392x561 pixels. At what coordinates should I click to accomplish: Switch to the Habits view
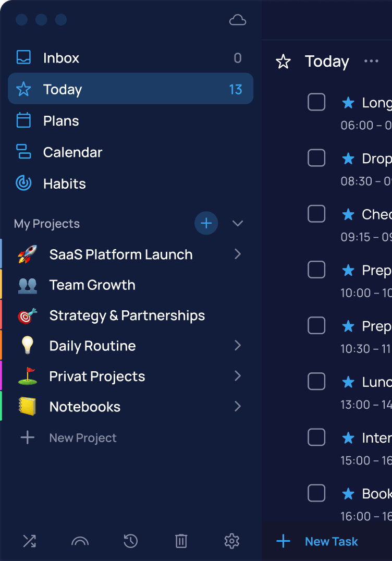[x=130, y=184]
